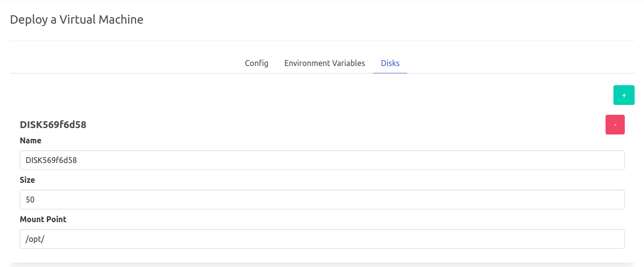The height and width of the screenshot is (267, 644).
Task: Place cursor on the "/opt/" mount path text
Action: (35, 239)
